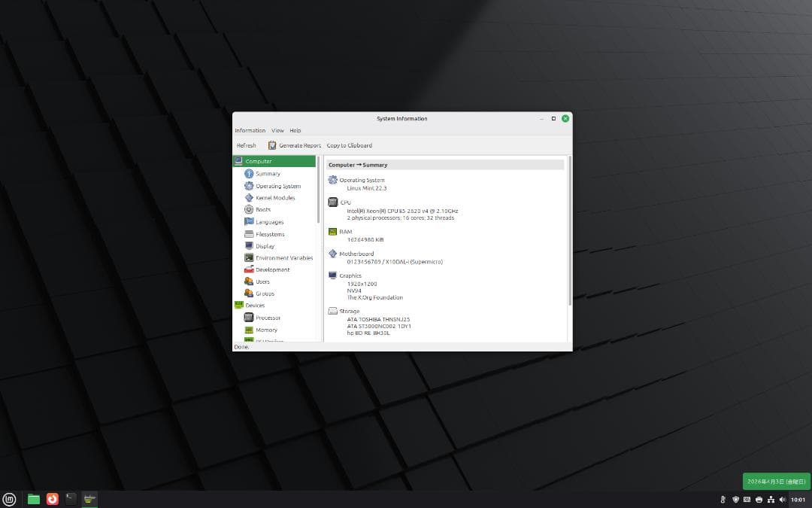
Task: Click the sidebar tree vertical scrollbar
Action: click(x=319, y=190)
